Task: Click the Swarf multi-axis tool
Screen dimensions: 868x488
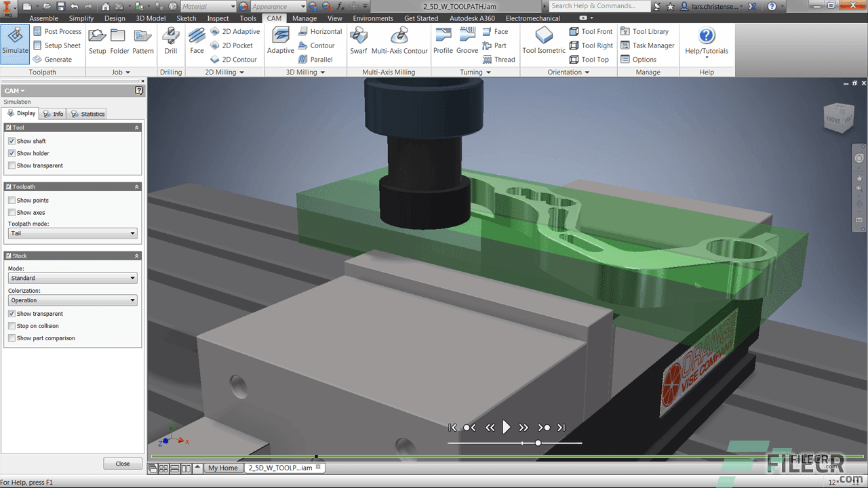Action: (x=358, y=40)
